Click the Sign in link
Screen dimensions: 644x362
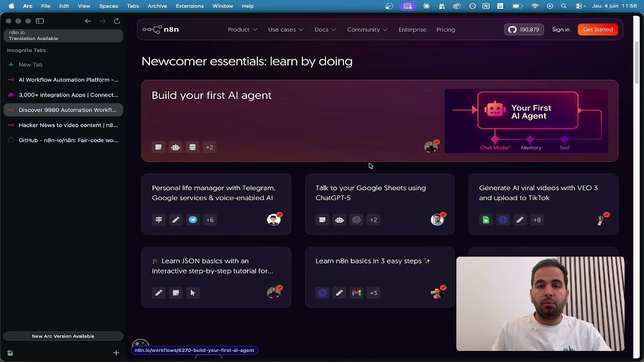pyautogui.click(x=560, y=30)
